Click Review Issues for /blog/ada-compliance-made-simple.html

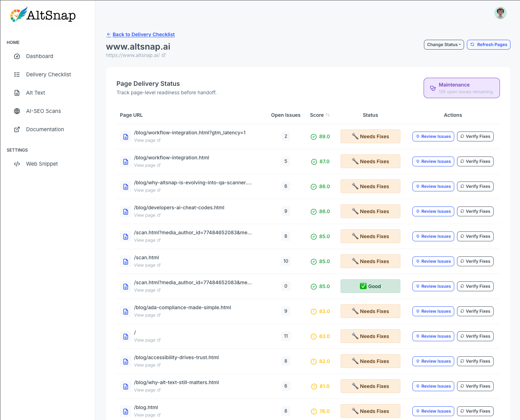pos(433,311)
